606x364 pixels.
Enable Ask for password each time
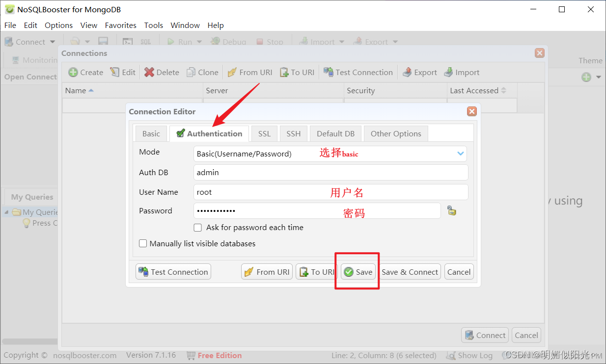198,228
